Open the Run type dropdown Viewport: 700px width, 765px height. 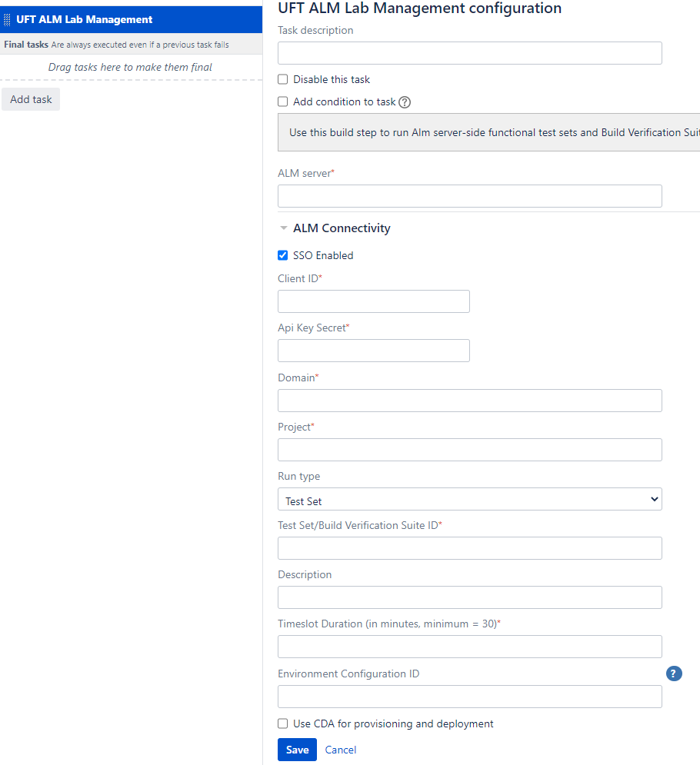click(x=469, y=500)
